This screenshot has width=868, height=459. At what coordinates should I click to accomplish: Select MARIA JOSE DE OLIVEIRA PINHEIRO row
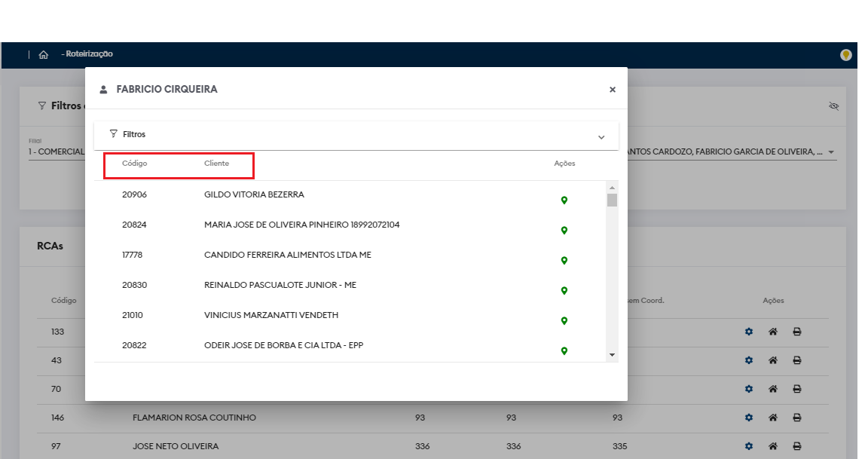point(301,225)
